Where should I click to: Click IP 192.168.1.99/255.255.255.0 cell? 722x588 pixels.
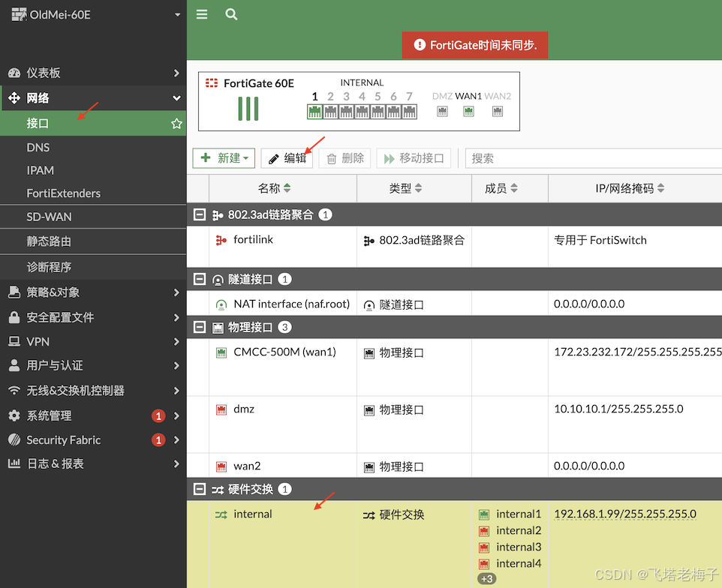(x=625, y=514)
